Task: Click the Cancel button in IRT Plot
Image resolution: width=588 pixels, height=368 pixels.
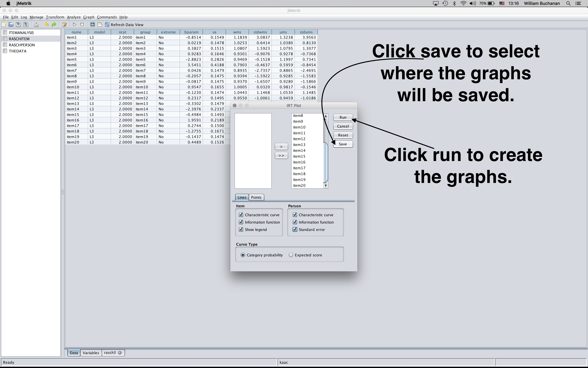Action: pos(343,126)
